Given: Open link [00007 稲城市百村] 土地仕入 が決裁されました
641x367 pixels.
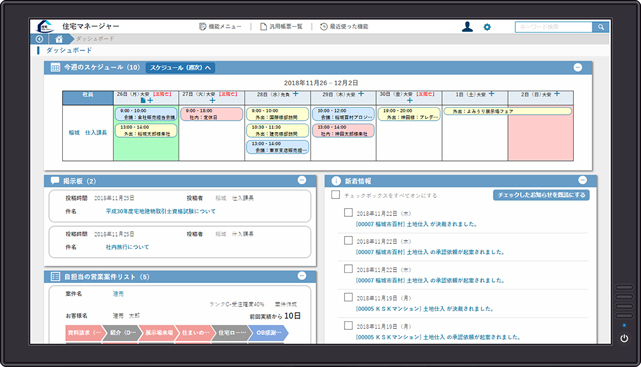Looking at the screenshot, I should pos(416,224).
